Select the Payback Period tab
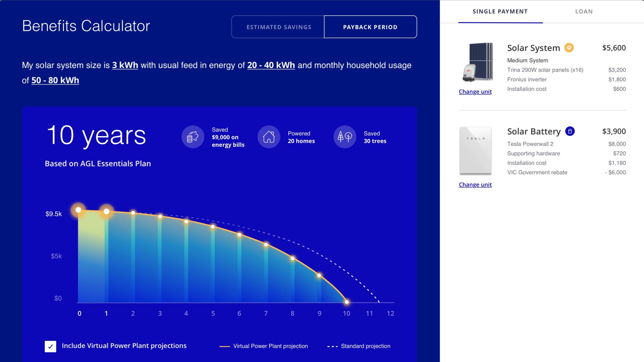 click(370, 27)
